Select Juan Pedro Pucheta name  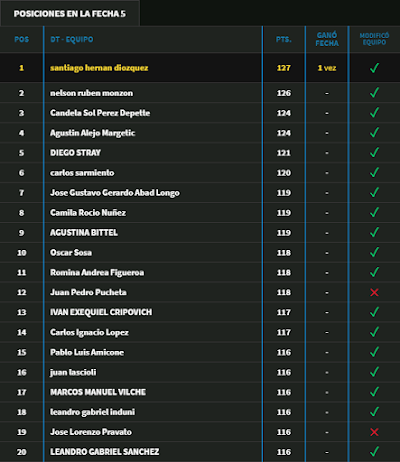tap(88, 292)
